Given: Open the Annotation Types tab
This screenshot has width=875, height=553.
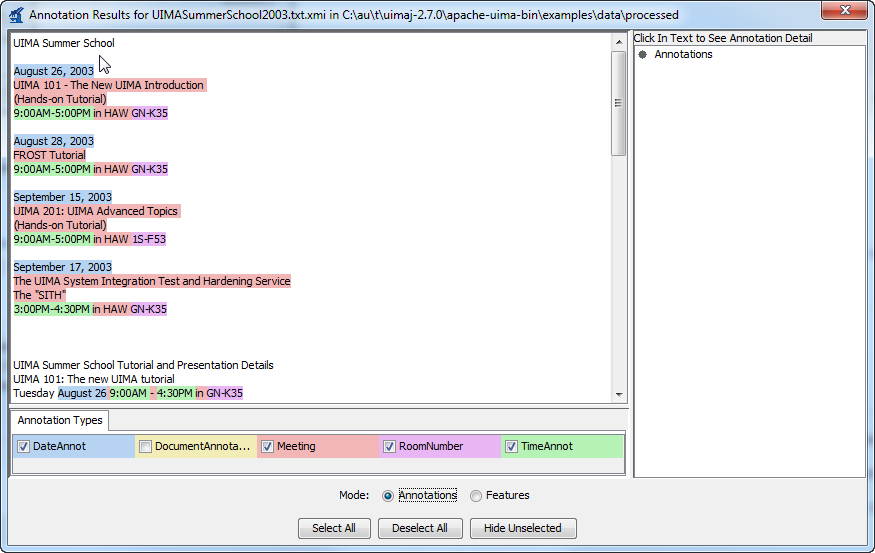Looking at the screenshot, I should (60, 420).
